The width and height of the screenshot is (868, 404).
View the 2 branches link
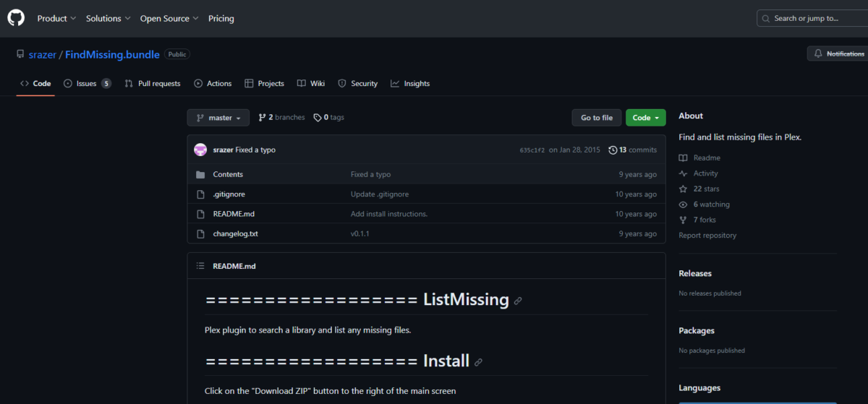tap(281, 117)
